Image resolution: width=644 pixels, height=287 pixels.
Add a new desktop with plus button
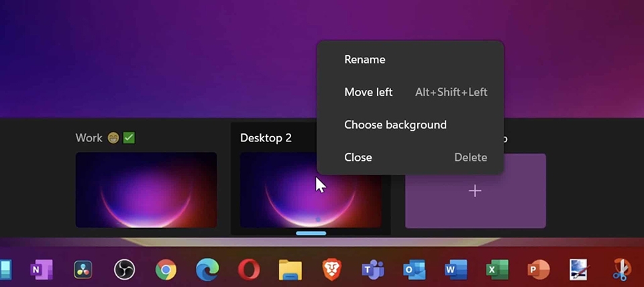[x=475, y=191]
